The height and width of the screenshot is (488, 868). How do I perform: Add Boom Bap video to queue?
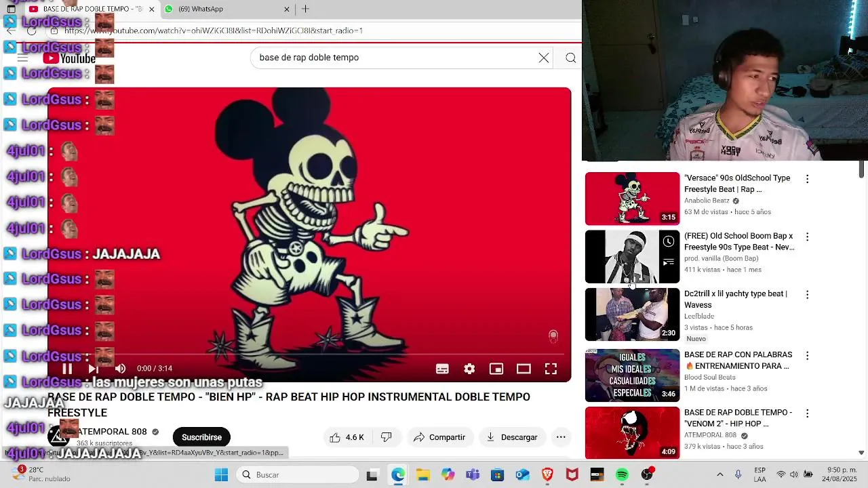click(669, 263)
